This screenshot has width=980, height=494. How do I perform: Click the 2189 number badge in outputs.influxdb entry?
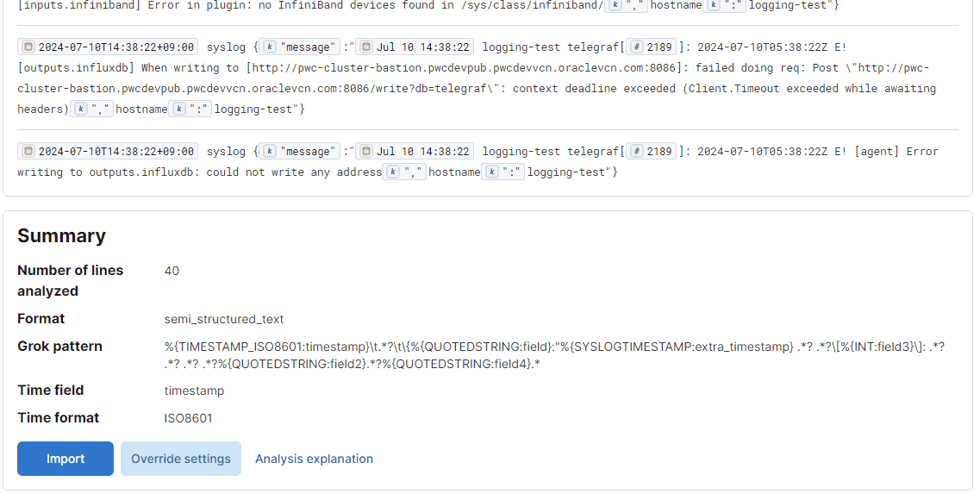pos(652,47)
